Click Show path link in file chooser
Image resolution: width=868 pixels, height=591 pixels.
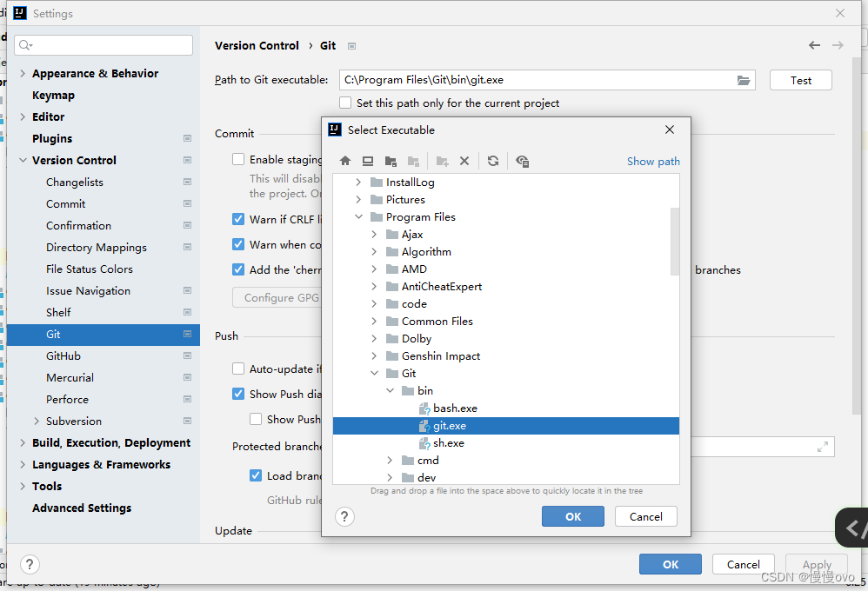point(653,161)
